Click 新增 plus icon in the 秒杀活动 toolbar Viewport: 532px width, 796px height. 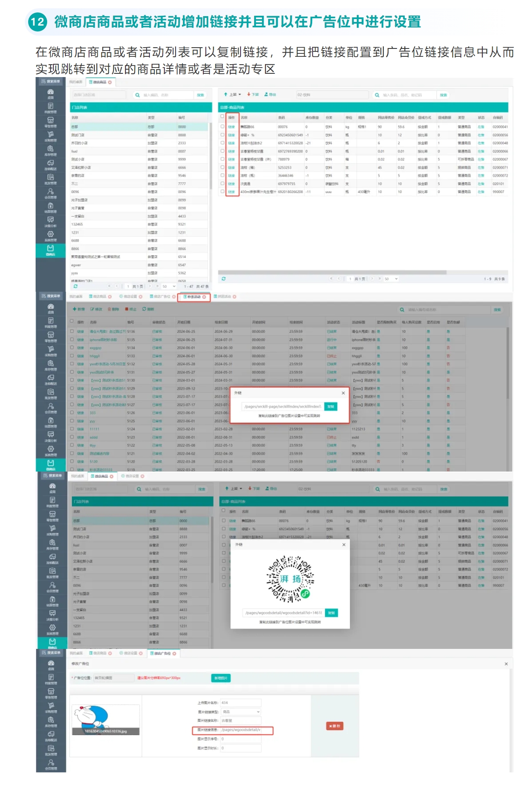[75, 309]
